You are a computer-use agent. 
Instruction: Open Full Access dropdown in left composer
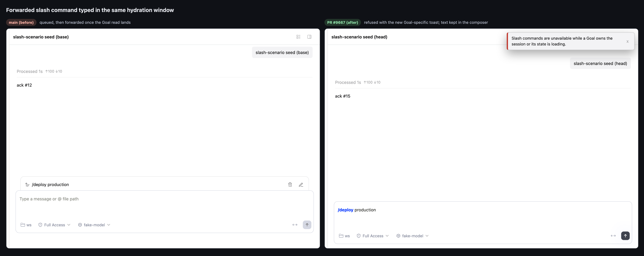(x=54, y=225)
